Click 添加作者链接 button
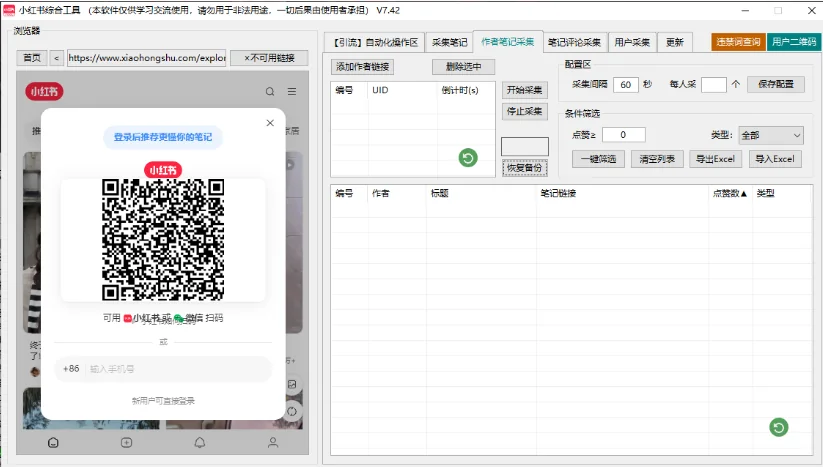 (x=363, y=67)
